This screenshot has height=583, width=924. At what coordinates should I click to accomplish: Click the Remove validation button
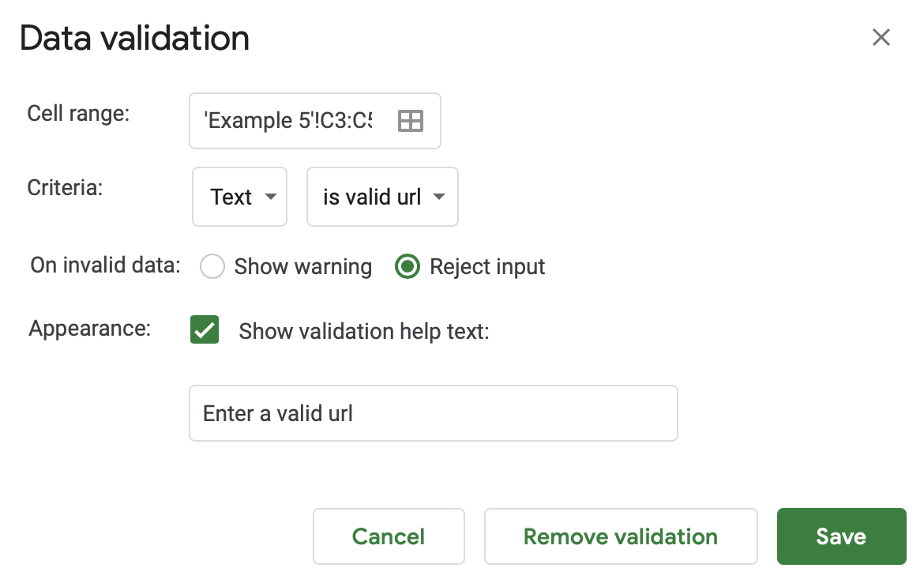coord(620,536)
